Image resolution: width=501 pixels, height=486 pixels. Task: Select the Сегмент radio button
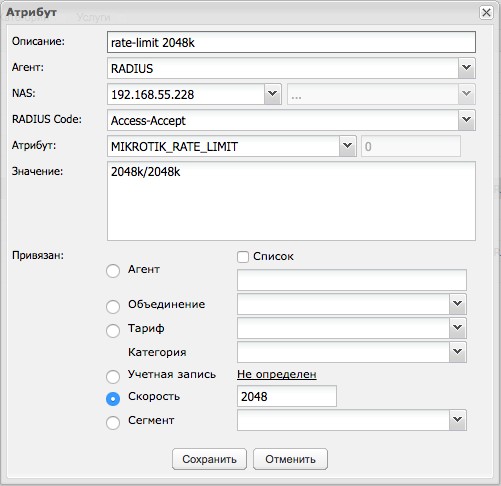tap(113, 423)
